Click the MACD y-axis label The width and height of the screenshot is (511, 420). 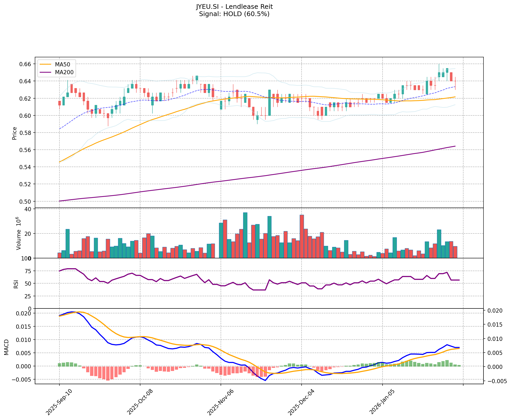(x=6, y=347)
